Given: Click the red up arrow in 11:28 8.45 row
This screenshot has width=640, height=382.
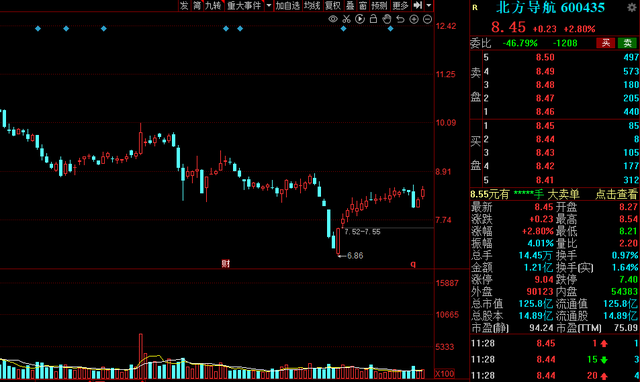Looking at the screenshot, I should (604, 344).
